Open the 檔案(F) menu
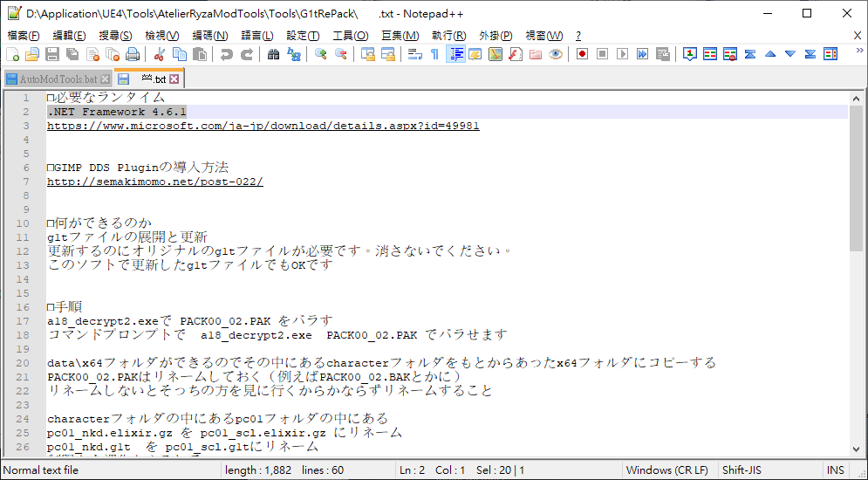 point(24,36)
